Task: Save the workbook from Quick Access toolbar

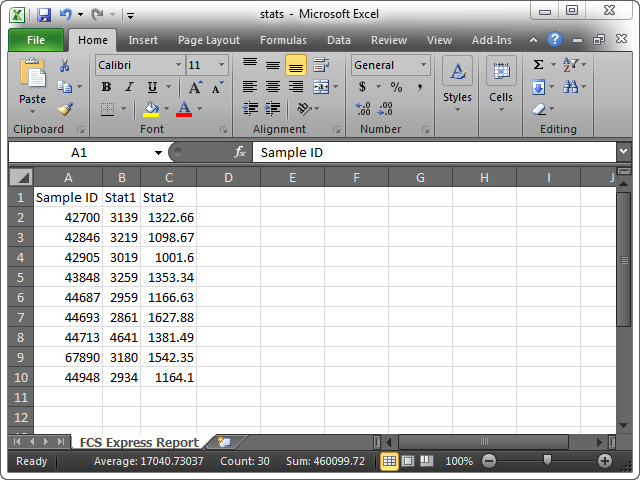Action: pyautogui.click(x=43, y=15)
